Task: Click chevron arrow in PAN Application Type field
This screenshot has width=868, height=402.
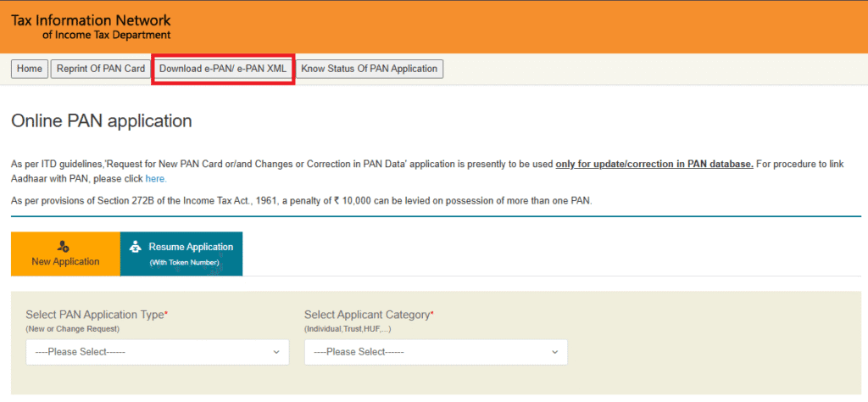Action: pyautogui.click(x=275, y=352)
